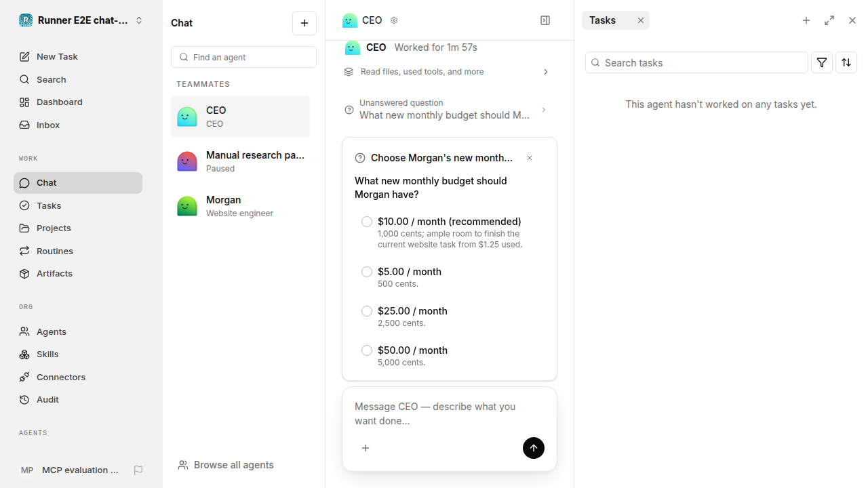Click the MP user avatar
The image size is (868, 488).
click(27, 470)
